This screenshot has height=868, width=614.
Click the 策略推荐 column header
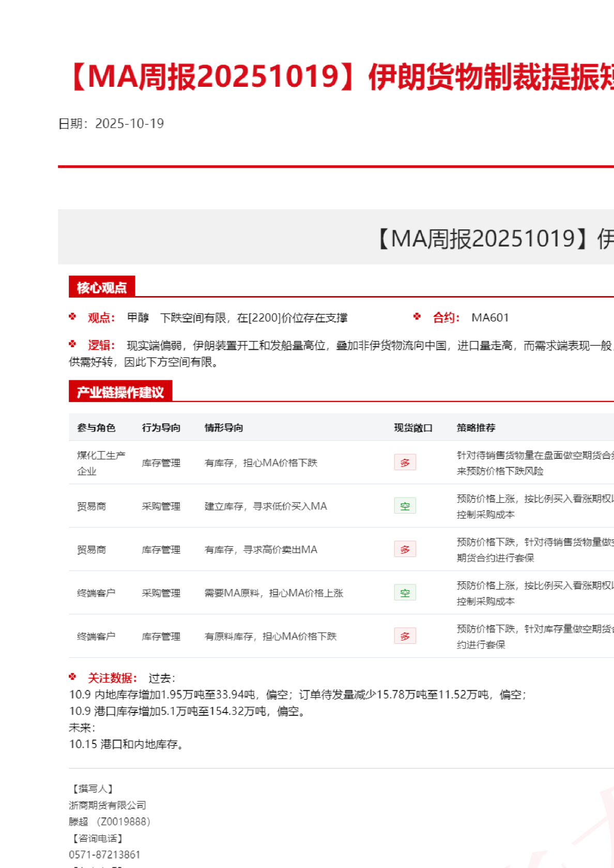tap(476, 428)
